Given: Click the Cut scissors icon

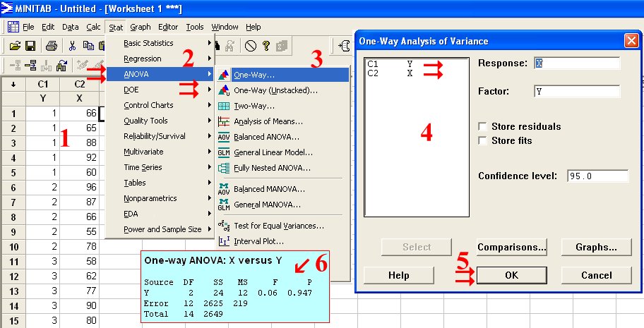Looking at the screenshot, I should click(x=72, y=46).
